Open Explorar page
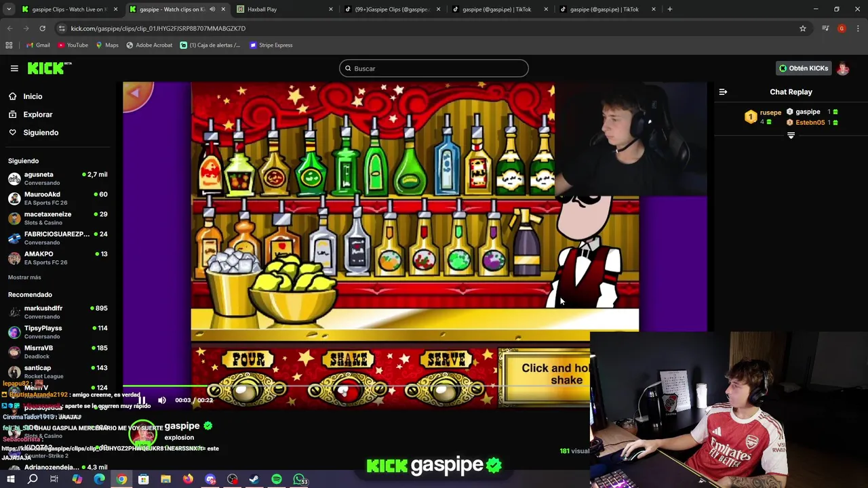868x488 pixels. (37, 115)
